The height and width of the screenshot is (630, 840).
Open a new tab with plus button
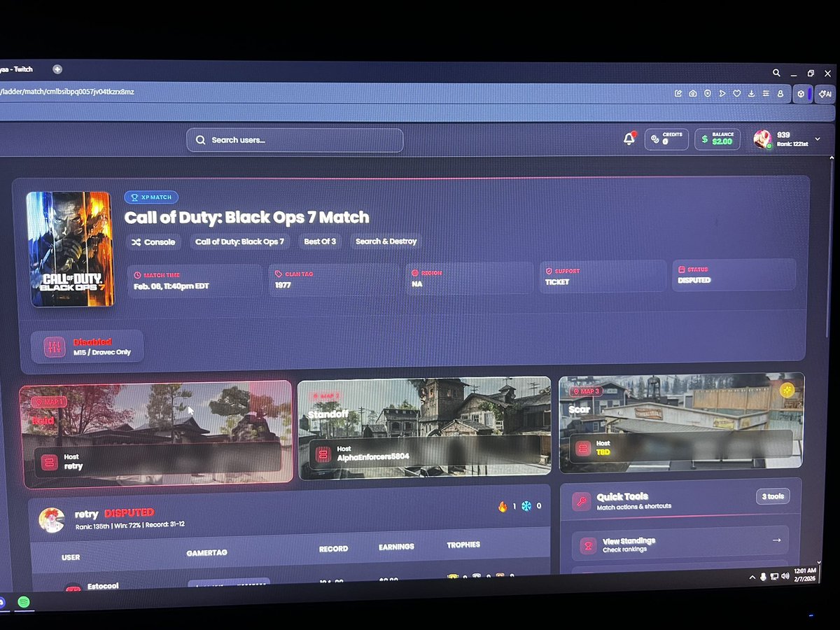pyautogui.click(x=57, y=69)
